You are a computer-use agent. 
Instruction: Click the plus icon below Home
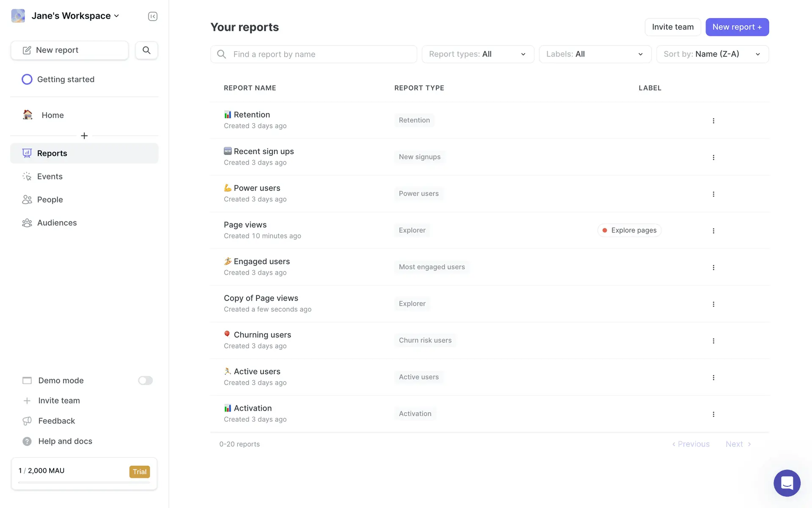[x=84, y=135]
